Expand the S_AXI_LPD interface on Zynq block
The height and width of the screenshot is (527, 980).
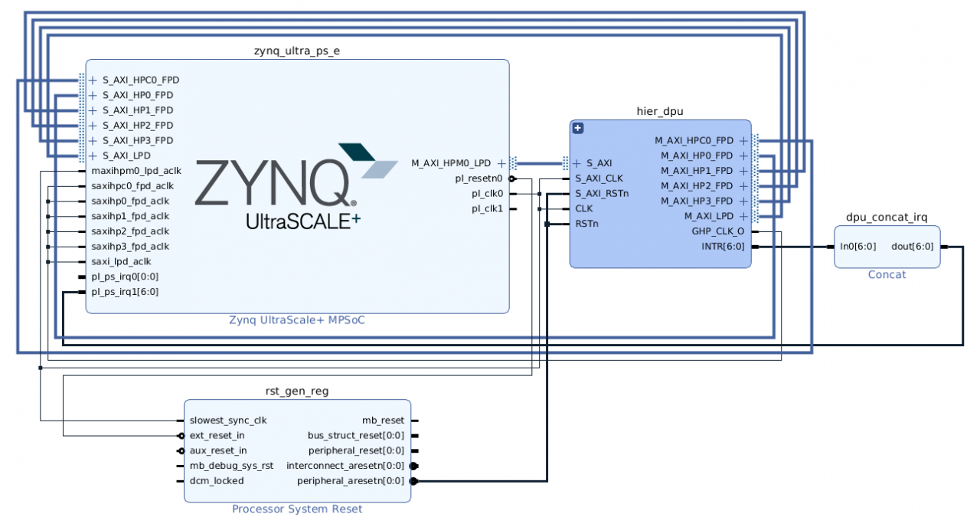[93, 155]
